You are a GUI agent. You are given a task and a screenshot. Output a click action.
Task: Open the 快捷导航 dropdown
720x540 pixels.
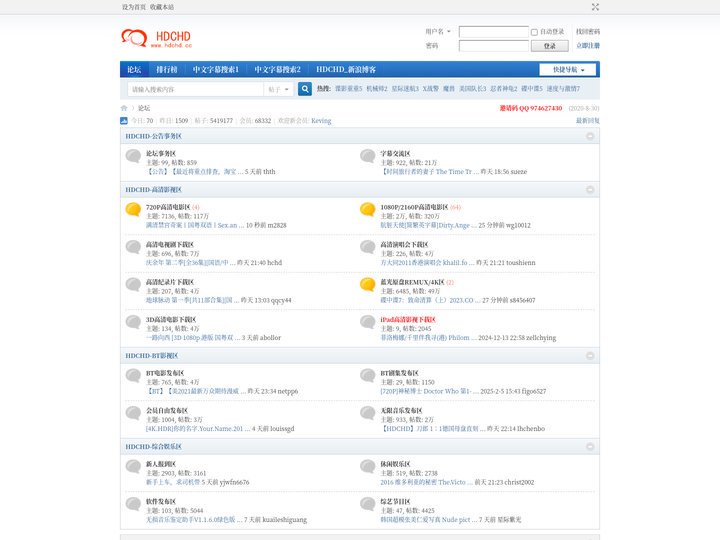(x=568, y=69)
